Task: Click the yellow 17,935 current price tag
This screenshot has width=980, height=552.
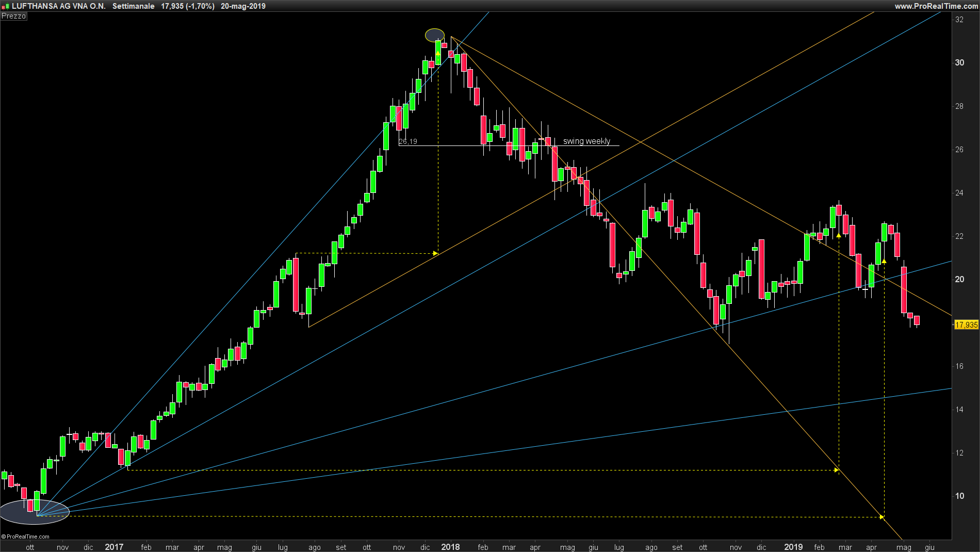Action: coord(966,324)
